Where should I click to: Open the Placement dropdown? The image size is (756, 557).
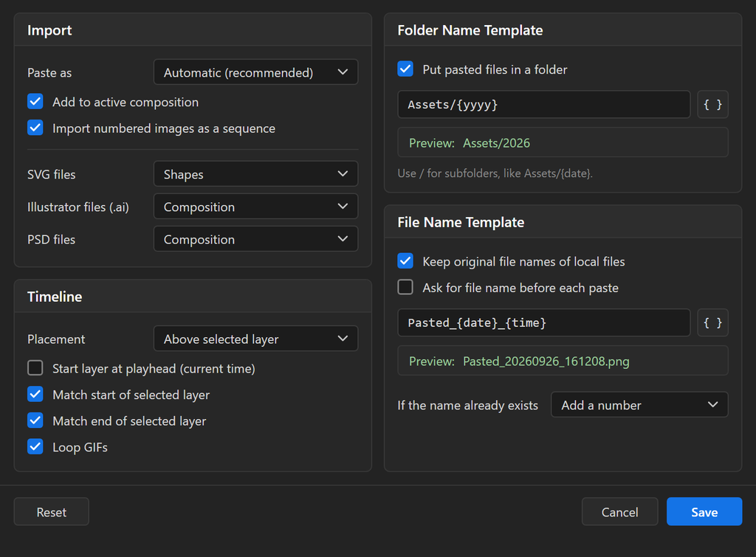(x=255, y=339)
